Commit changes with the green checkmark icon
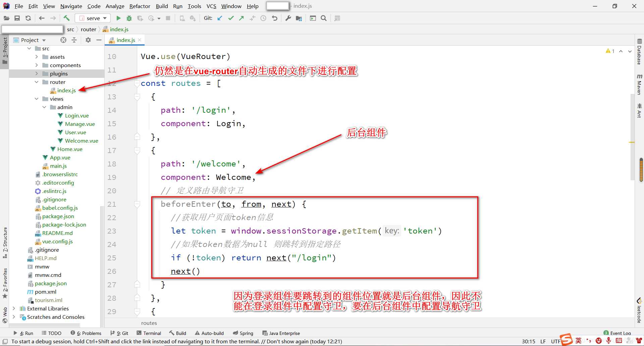The image size is (644, 346). [x=231, y=18]
